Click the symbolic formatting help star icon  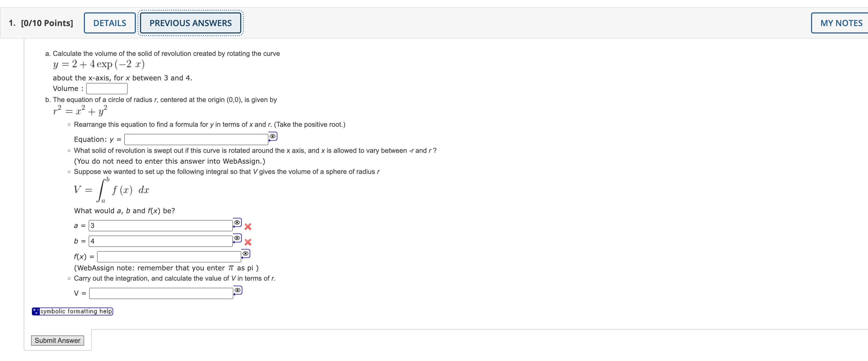point(35,311)
